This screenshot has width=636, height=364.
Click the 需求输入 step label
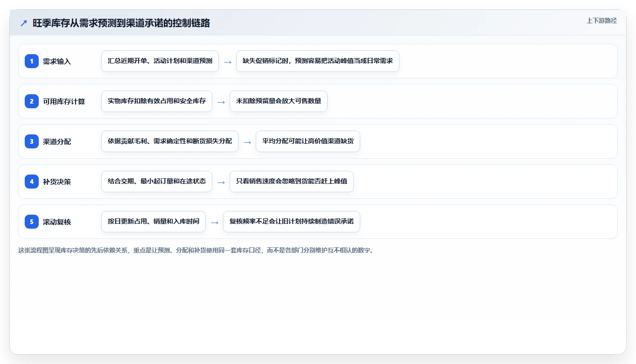coord(57,61)
